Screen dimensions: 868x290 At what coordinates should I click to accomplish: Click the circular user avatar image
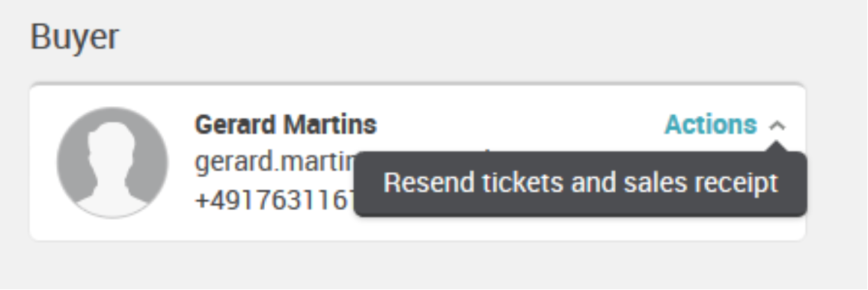coord(112,162)
